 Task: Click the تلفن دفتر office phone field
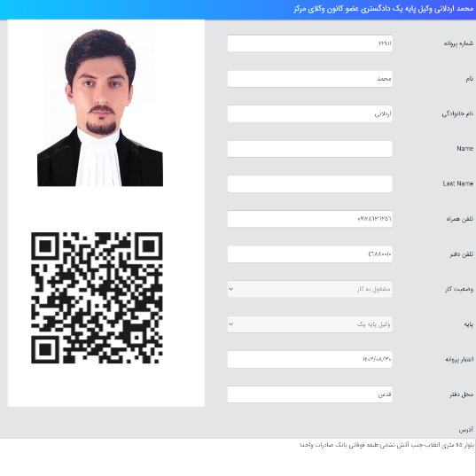pyautogui.click(x=309, y=254)
